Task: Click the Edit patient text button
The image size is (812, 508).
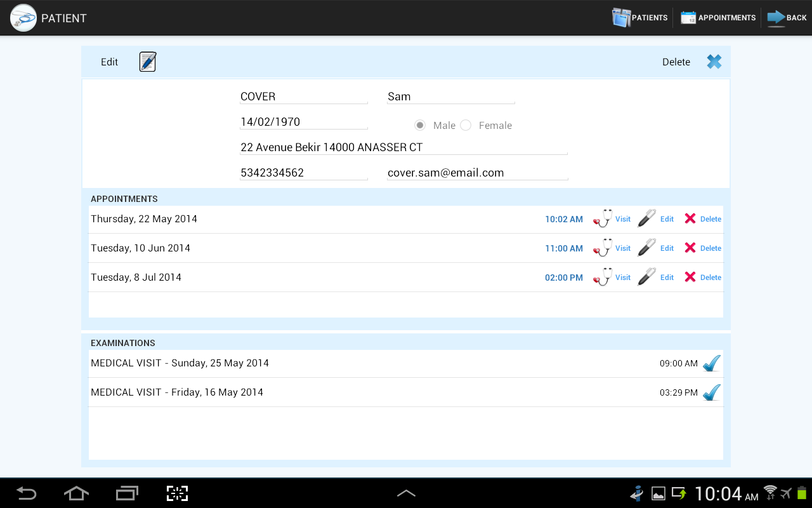Action: [110, 62]
